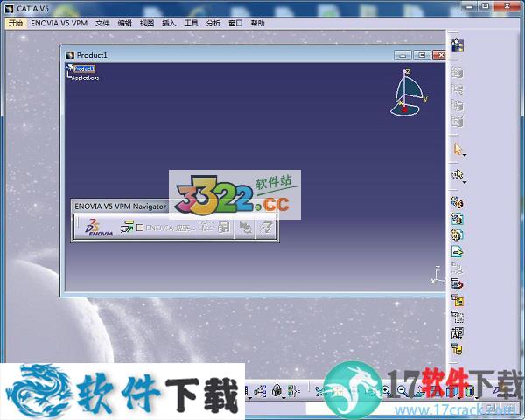Viewport: 525px width, 420px height.
Task: Open the ENOVIA V5 VPM menu
Action: (59, 23)
